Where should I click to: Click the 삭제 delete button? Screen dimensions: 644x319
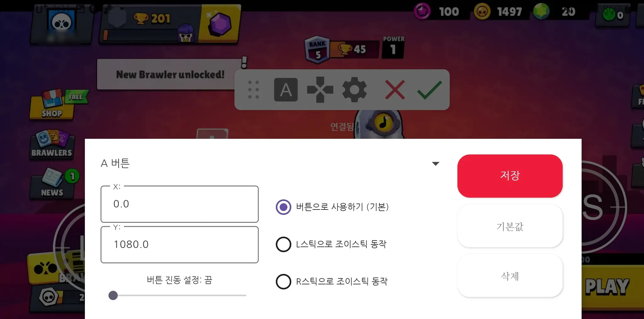coord(510,276)
